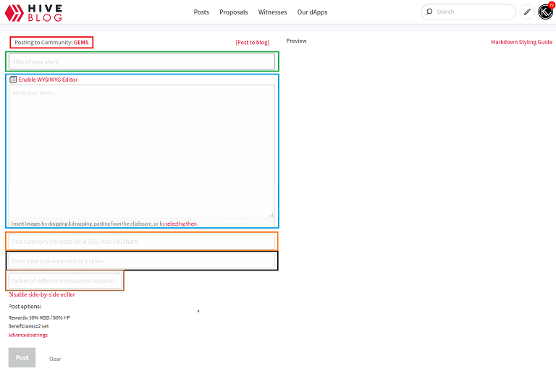The width and height of the screenshot is (556, 392).
Task: Click the pencil compose post icon
Action: (526, 12)
